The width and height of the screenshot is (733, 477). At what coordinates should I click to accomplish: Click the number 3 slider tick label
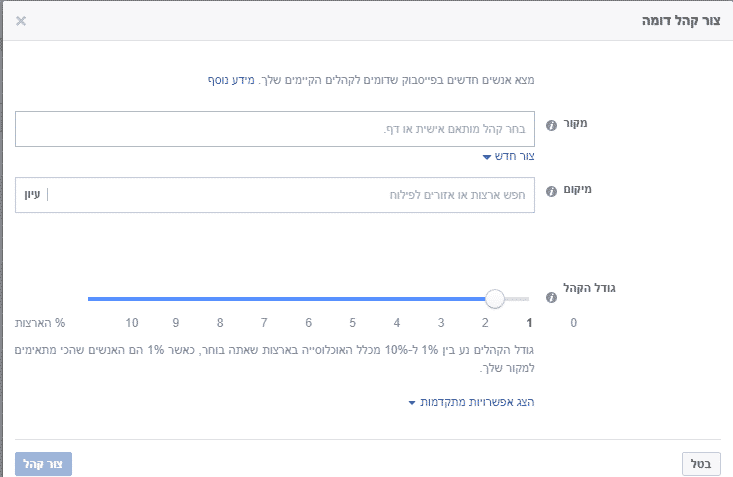point(441,323)
